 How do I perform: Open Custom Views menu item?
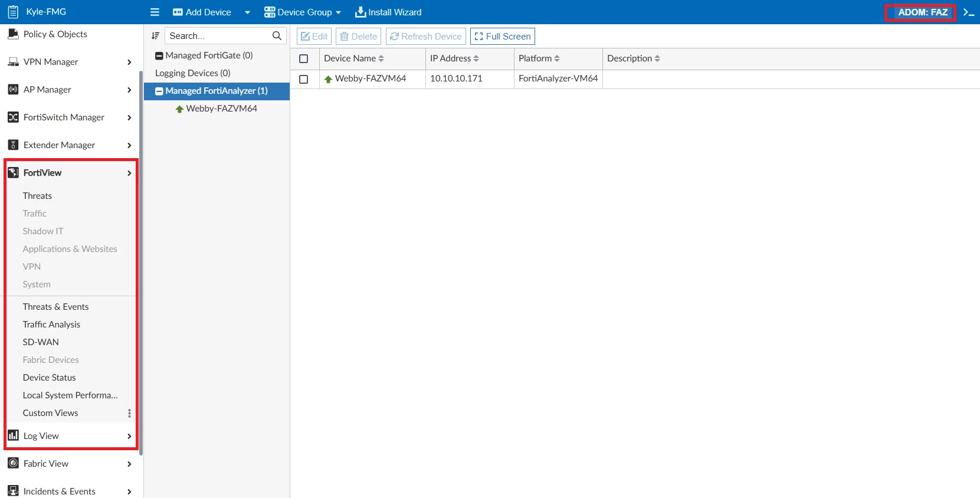[50, 413]
